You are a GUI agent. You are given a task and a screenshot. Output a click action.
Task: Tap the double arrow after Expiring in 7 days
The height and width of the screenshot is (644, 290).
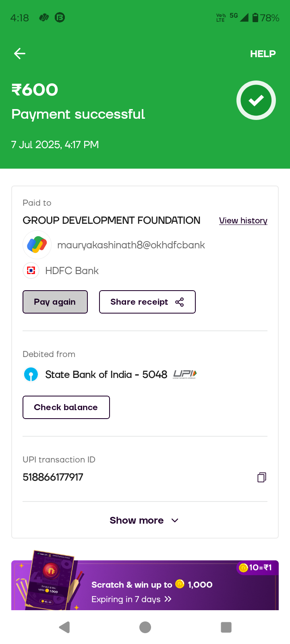tap(168, 599)
